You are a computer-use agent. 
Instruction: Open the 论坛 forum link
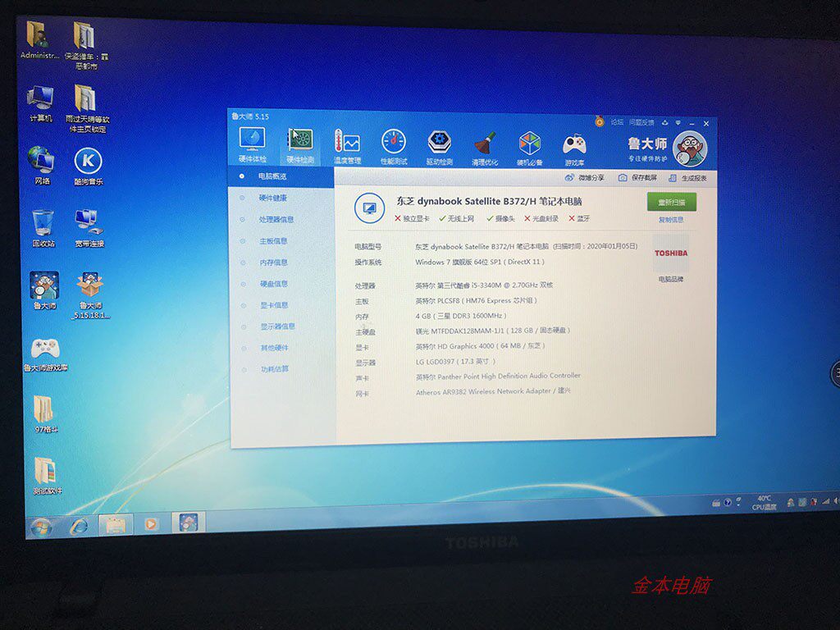point(617,122)
